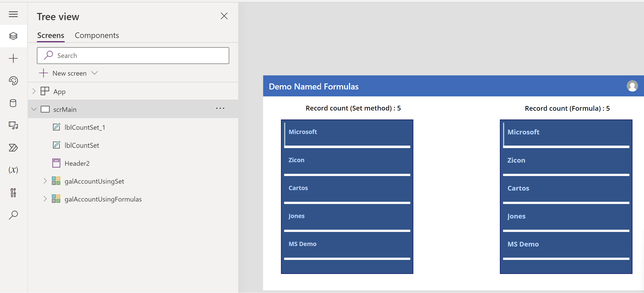This screenshot has height=293, width=644.
Task: Open the hamburger menu in left rail
Action: point(13,14)
